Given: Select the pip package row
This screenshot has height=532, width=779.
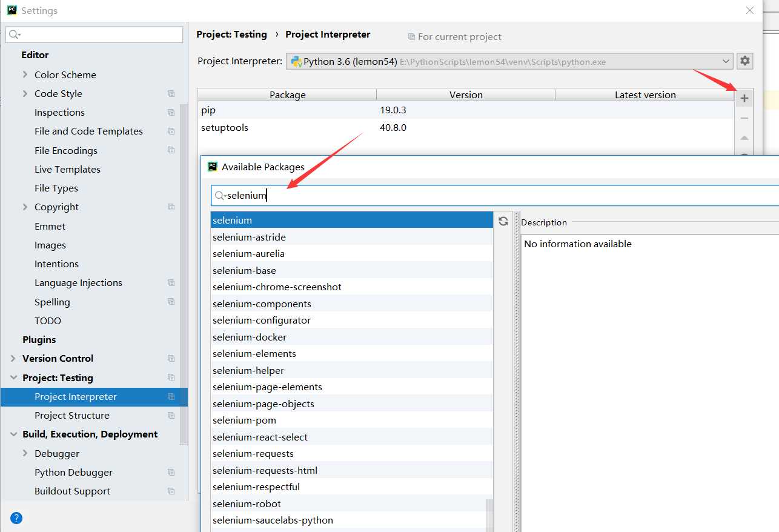Looking at the screenshot, I should [466, 110].
